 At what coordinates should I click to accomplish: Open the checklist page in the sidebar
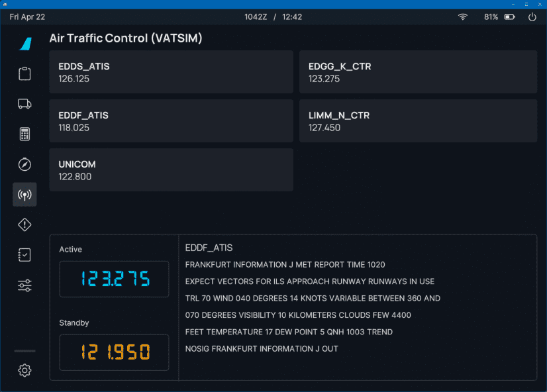click(x=25, y=254)
